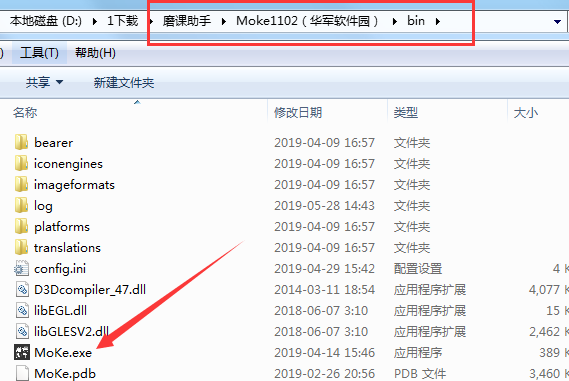Select the file name imageformats

74,185
